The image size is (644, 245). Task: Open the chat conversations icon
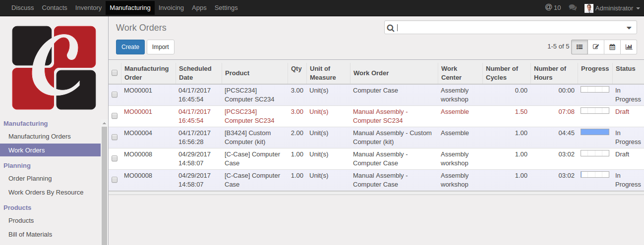(573, 8)
